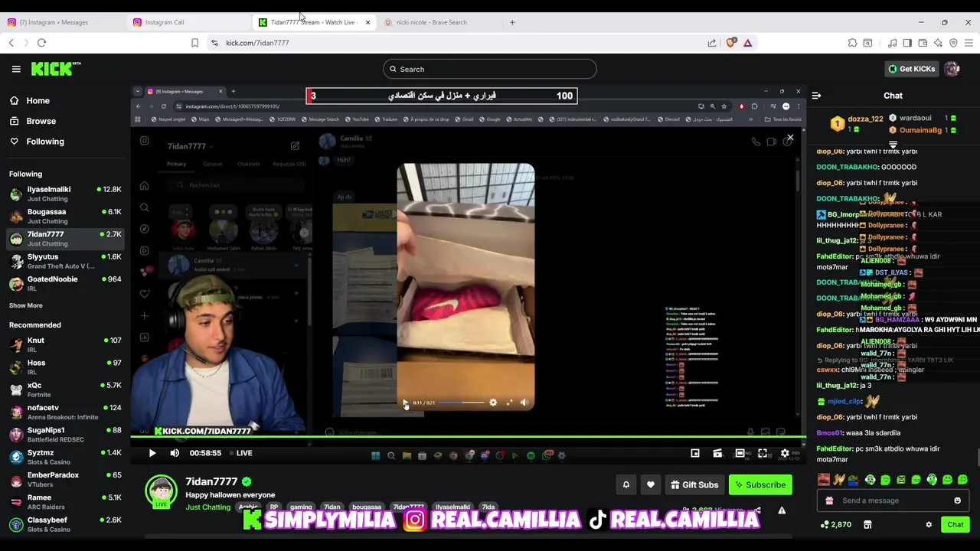Viewport: 980px width, 551px height.
Task: Open Brave Shields lion icon
Action: point(730,43)
